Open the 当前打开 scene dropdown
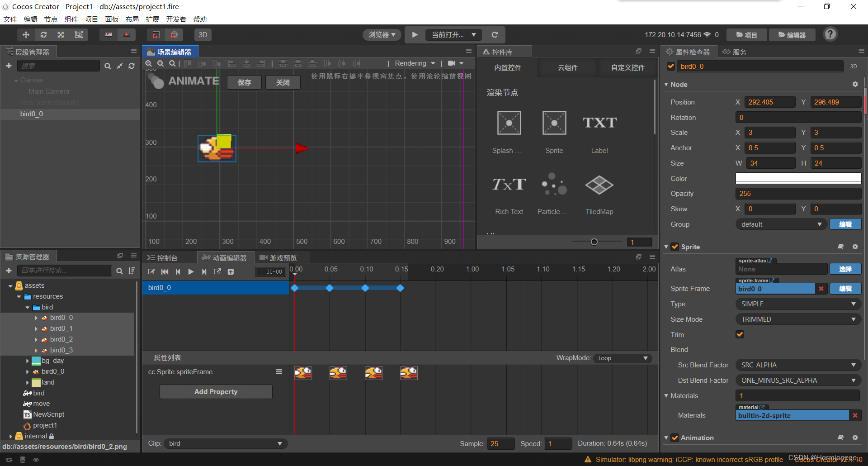Image resolution: width=868 pixels, height=466 pixels. tap(453, 35)
